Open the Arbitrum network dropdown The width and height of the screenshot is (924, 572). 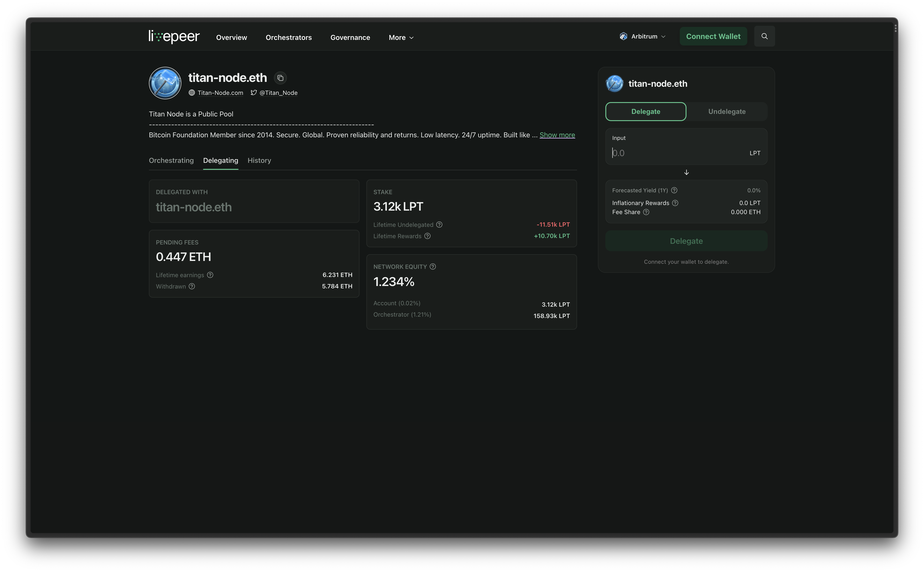pyautogui.click(x=643, y=36)
